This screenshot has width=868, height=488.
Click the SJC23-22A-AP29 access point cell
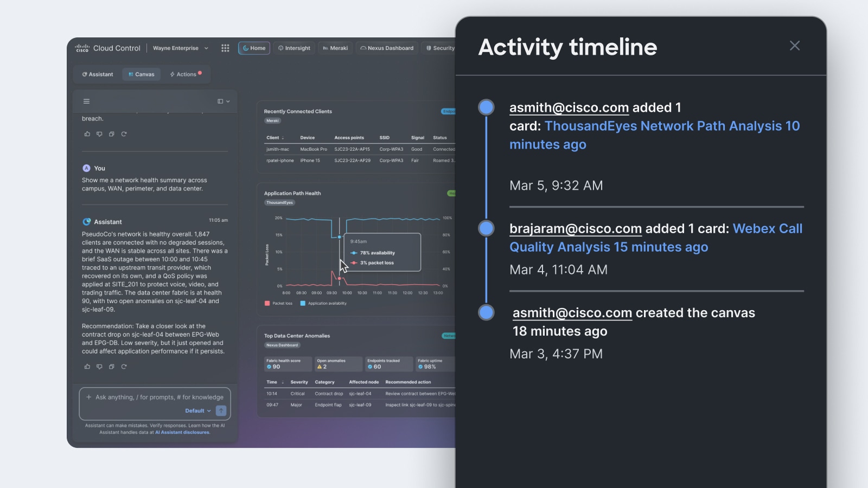coord(352,160)
